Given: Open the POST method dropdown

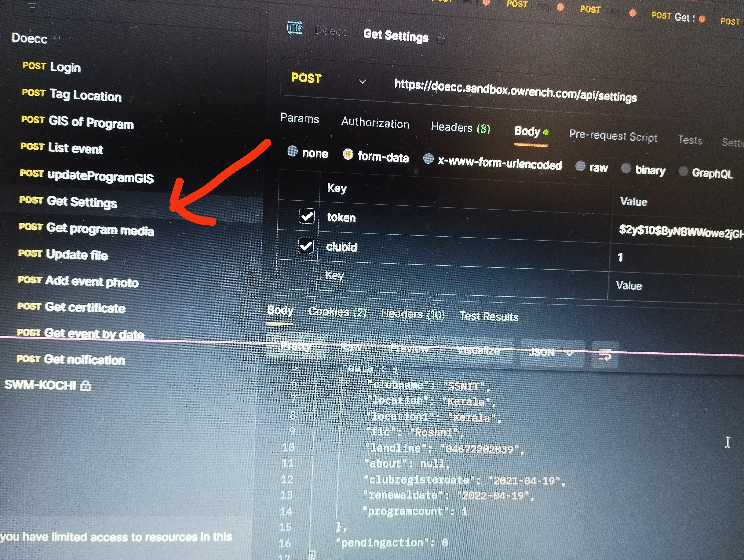Looking at the screenshot, I should pyautogui.click(x=362, y=81).
